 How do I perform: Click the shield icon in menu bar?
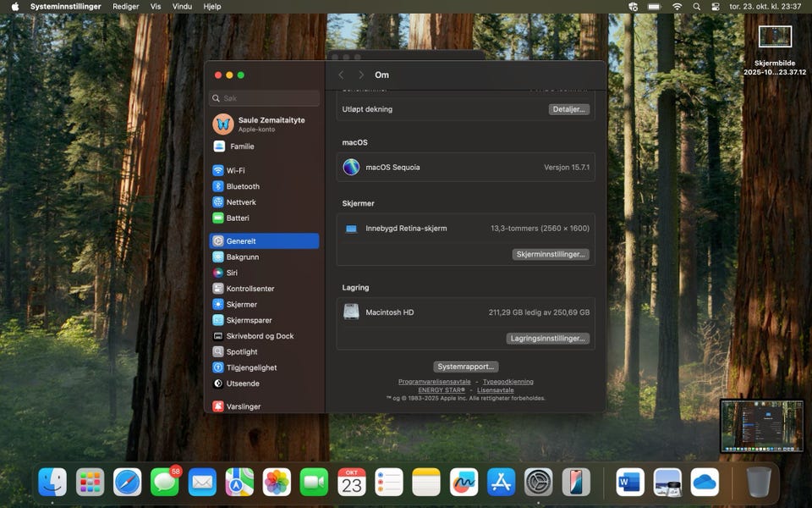(x=633, y=6)
